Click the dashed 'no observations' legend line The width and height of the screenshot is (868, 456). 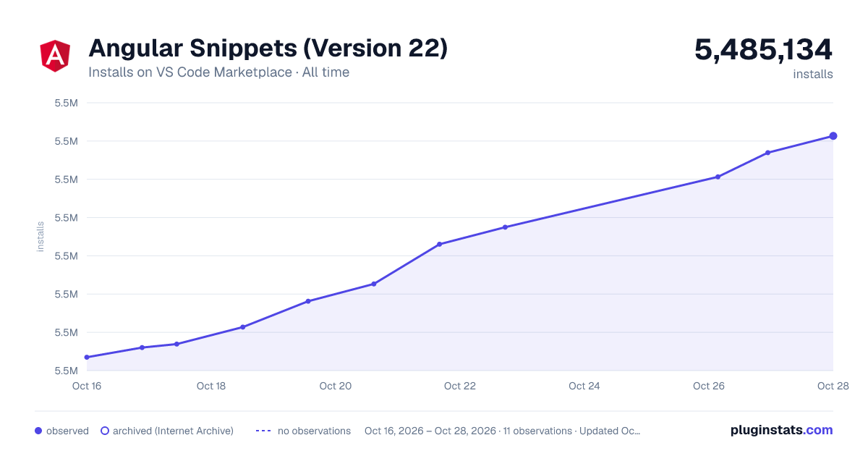point(263,431)
